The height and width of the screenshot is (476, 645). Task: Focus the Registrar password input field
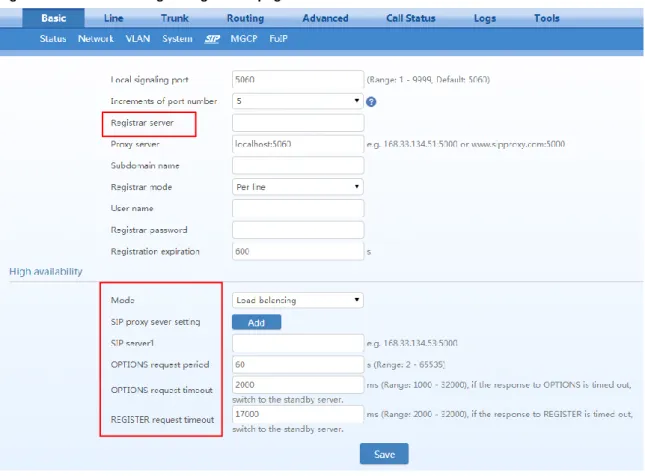[298, 230]
